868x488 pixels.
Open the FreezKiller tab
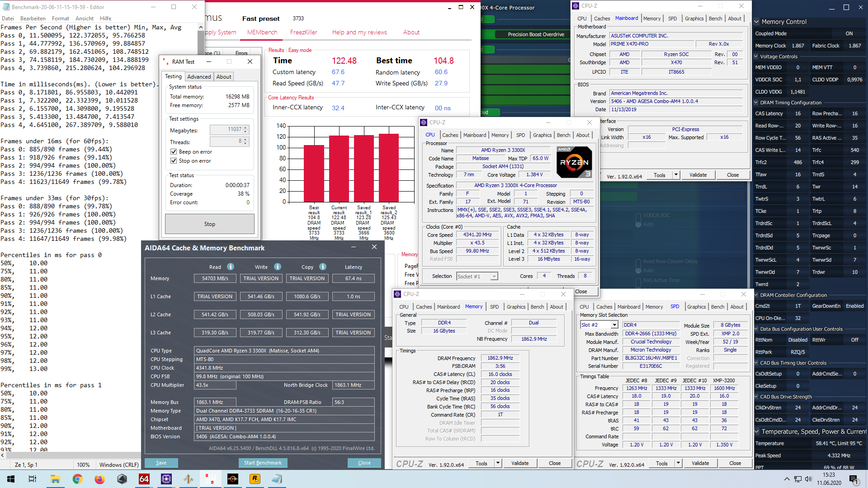[x=303, y=32]
